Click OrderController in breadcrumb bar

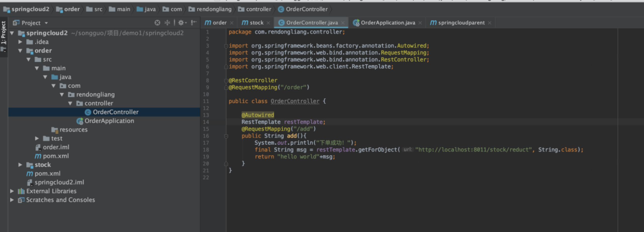(x=303, y=9)
